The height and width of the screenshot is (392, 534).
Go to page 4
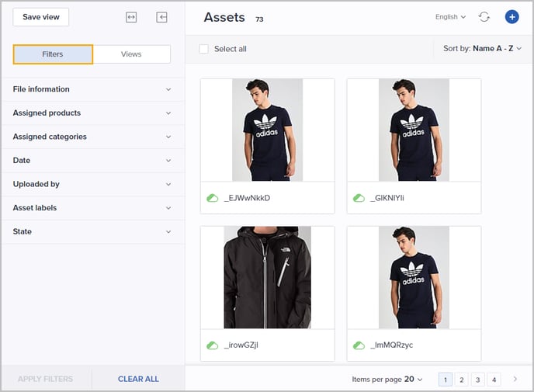click(x=494, y=380)
